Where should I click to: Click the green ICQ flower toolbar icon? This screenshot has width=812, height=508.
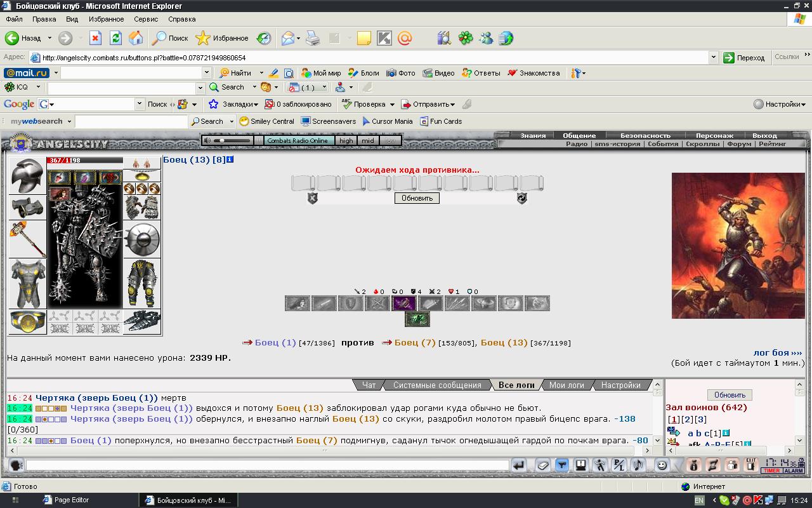click(x=466, y=38)
